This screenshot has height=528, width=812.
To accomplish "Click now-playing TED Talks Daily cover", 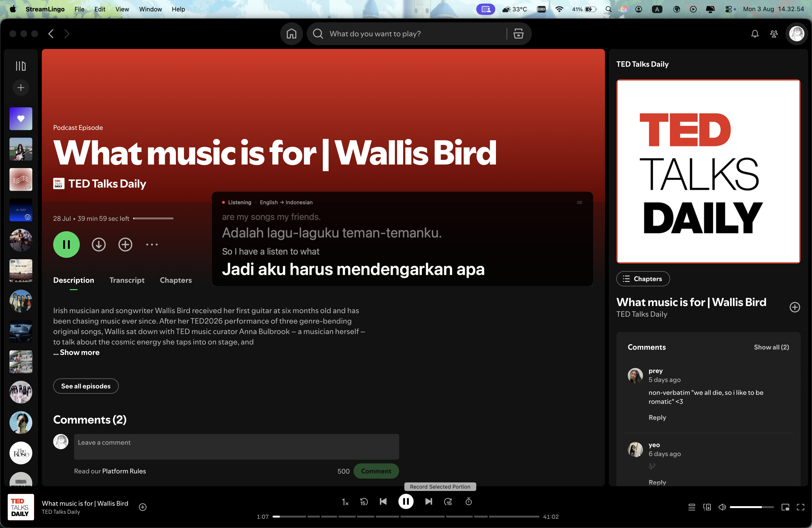I will pyautogui.click(x=21, y=507).
